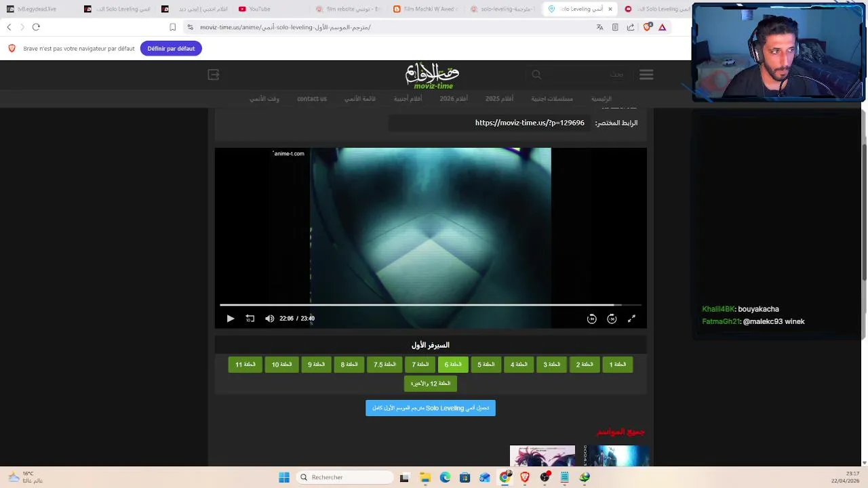Viewport: 868px width, 488px height.
Task: Click Définir par défaut button
Action: (x=171, y=48)
